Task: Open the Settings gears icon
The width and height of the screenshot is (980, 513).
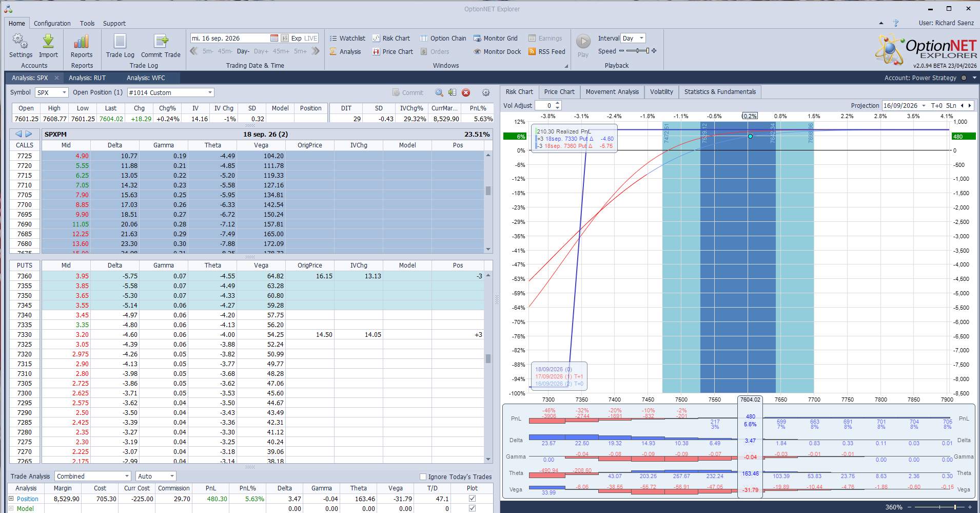Action: 21,41
